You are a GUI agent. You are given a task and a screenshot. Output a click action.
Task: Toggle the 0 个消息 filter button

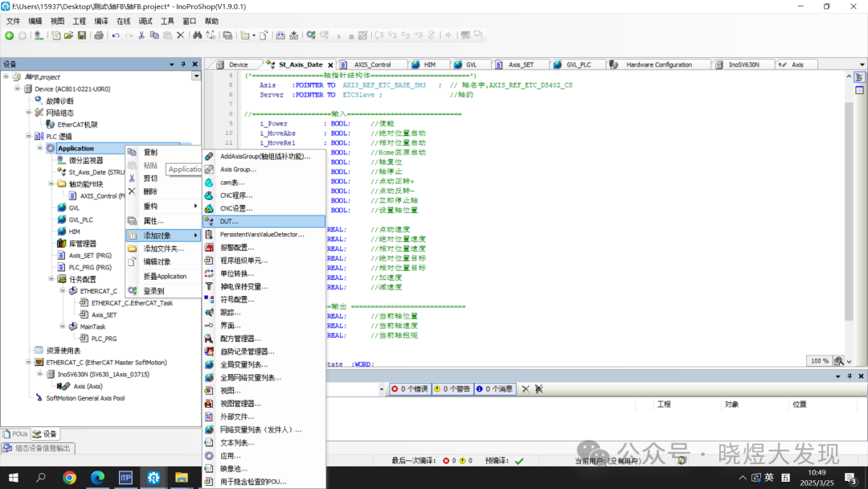coord(494,389)
